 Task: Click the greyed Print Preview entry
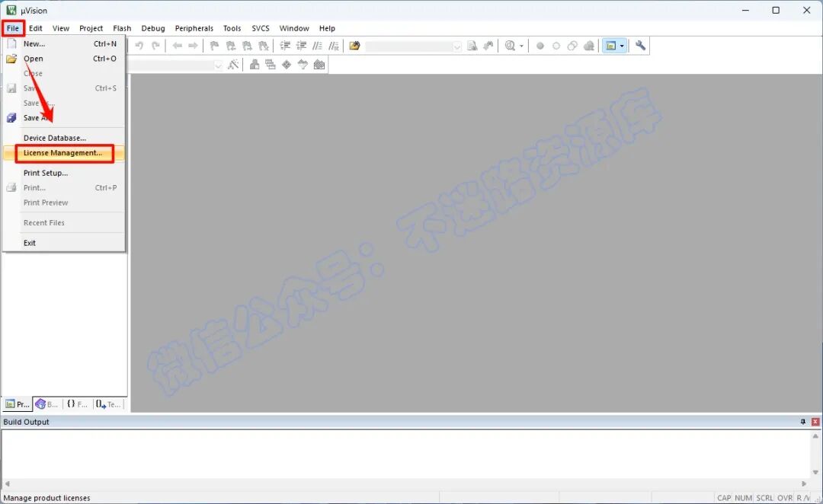click(x=63, y=203)
